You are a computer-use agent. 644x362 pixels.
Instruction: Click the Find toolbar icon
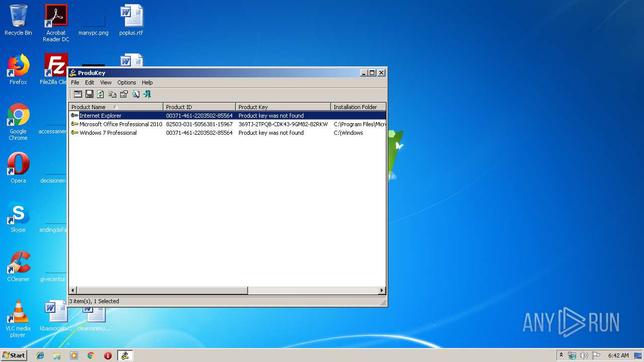coord(135,94)
